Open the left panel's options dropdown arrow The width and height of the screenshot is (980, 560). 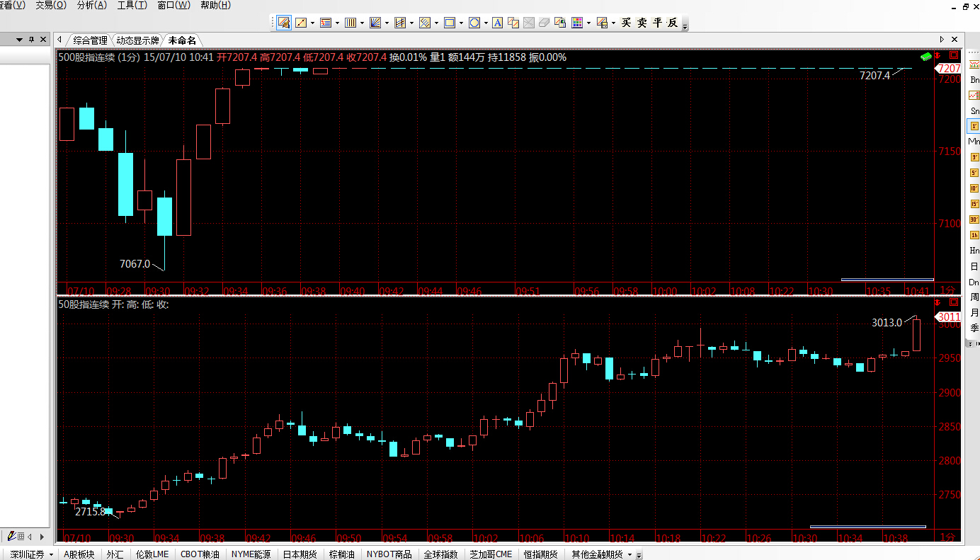click(x=19, y=40)
